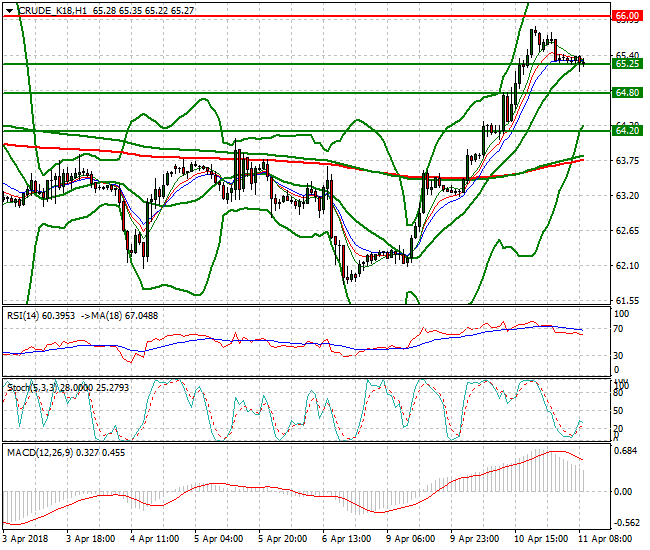650x550 pixels.
Task: Click the 100 level on RSI scale
Action: [621, 314]
